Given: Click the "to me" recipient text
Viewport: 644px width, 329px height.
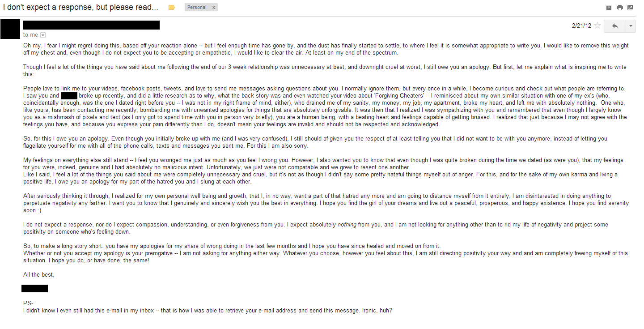Looking at the screenshot, I should point(30,35).
